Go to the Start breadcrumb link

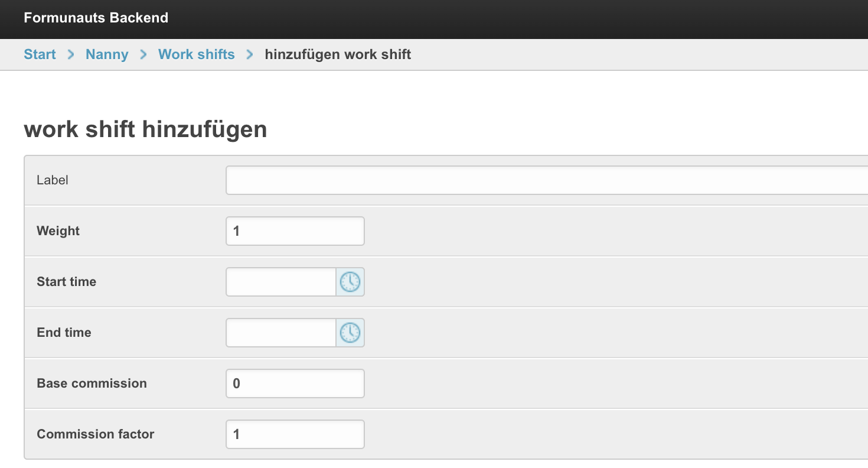tap(40, 54)
